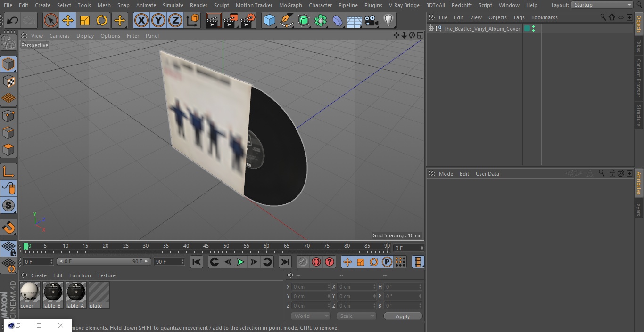Click current frame 0 F field

pos(38,261)
